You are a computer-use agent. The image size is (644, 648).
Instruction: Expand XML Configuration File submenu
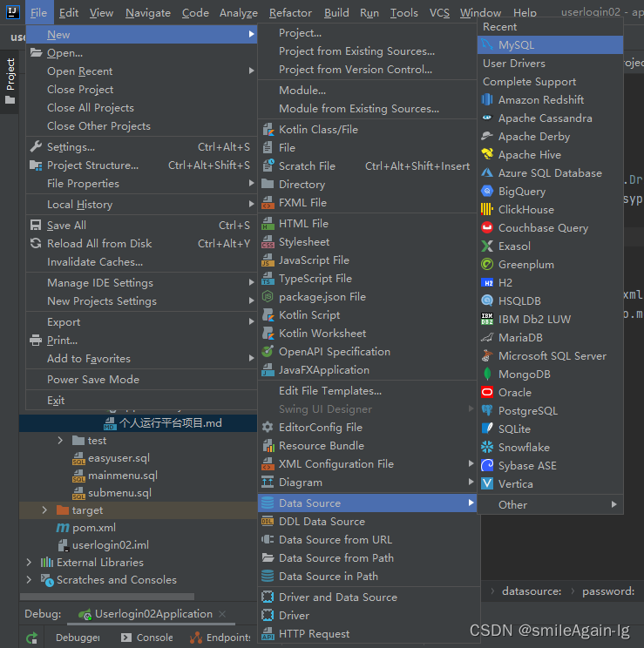coord(367,463)
